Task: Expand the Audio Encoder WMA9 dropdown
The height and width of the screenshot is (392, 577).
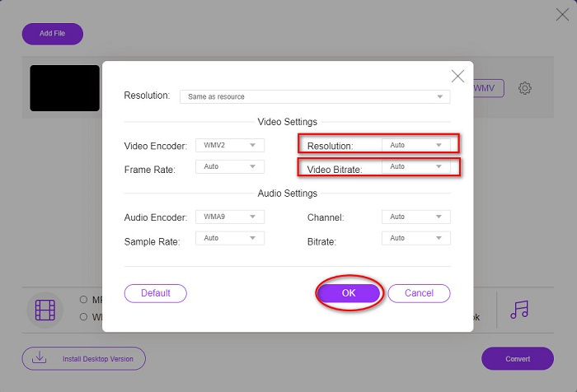Action: click(x=229, y=217)
